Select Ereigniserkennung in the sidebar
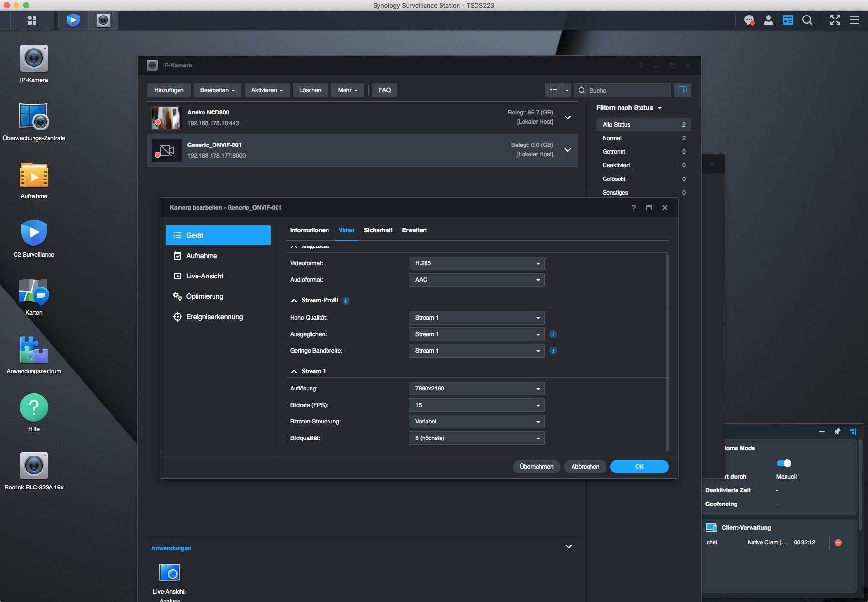This screenshot has height=602, width=868. point(214,317)
